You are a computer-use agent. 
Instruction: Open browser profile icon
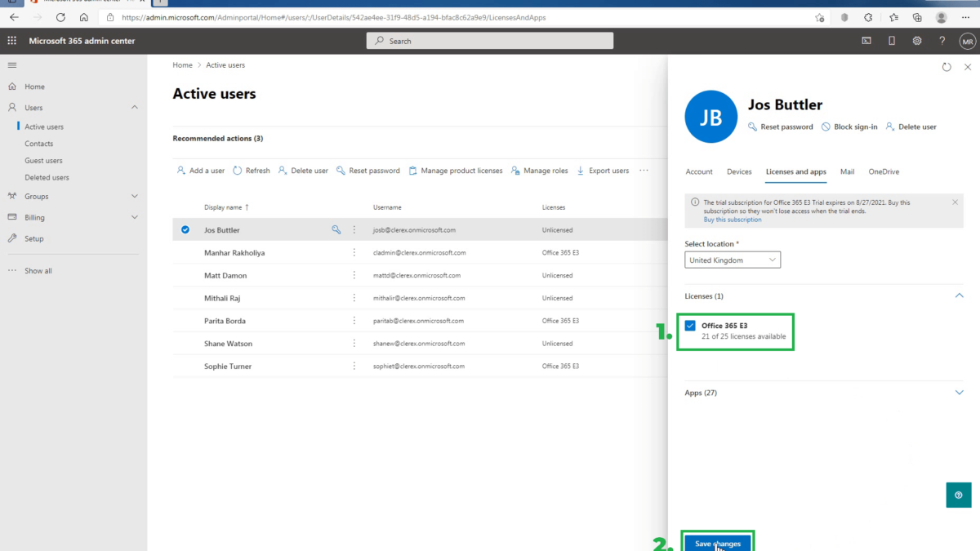point(942,17)
